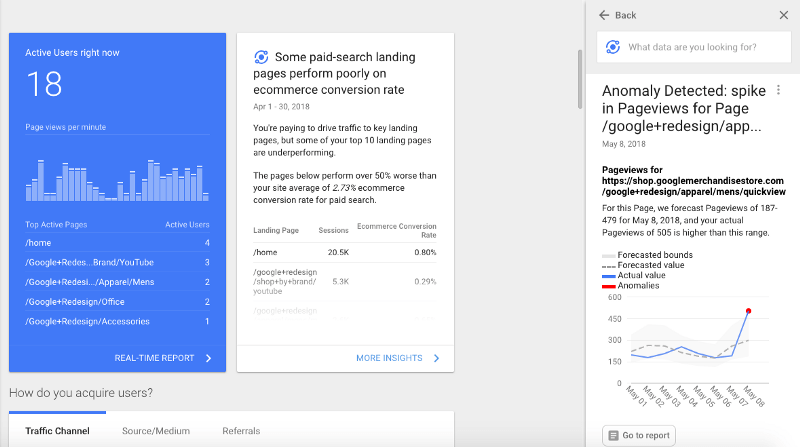Click the Actual value legend swatch

(609, 276)
